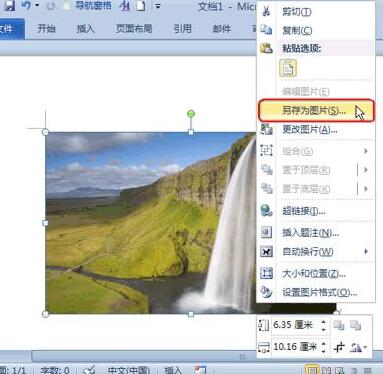Image resolution: width=383 pixels, height=374 pixels.
Task: Expand the 置于底层(K) submenu arrow
Action: 366,189
